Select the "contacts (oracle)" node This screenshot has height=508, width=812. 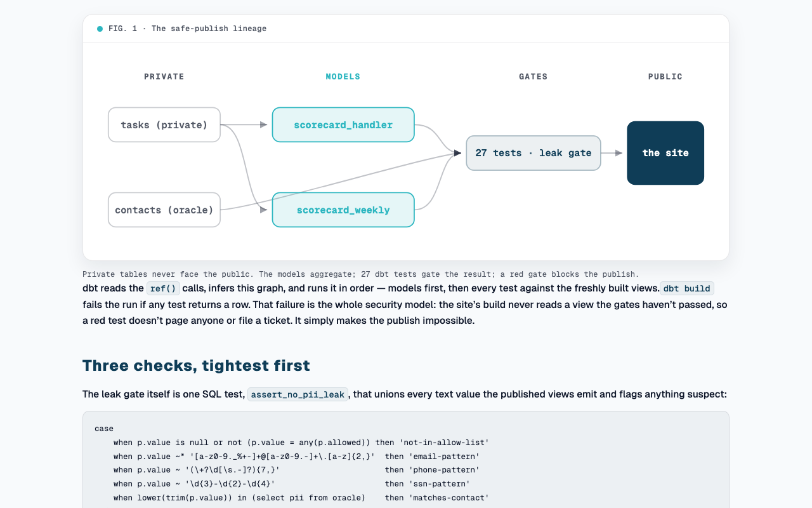click(x=164, y=210)
